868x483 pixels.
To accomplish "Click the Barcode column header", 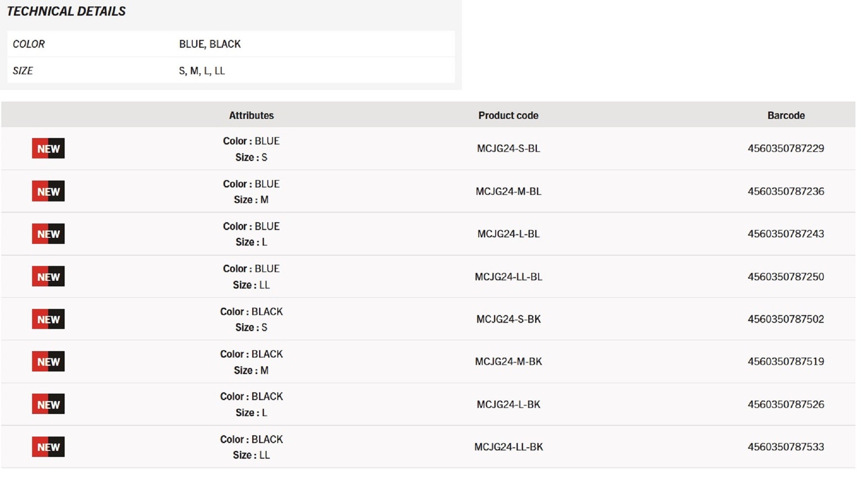I will [x=786, y=115].
